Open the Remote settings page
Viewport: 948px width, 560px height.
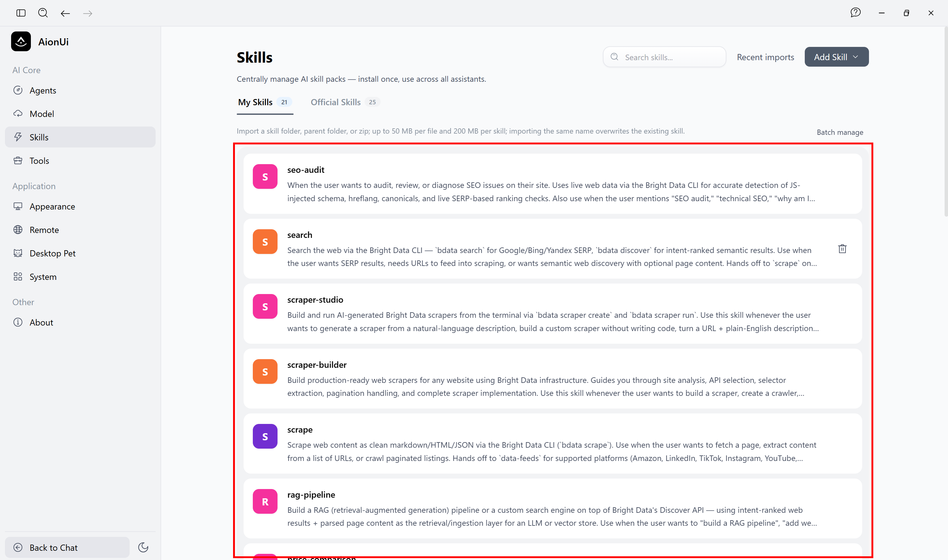coord(80,230)
